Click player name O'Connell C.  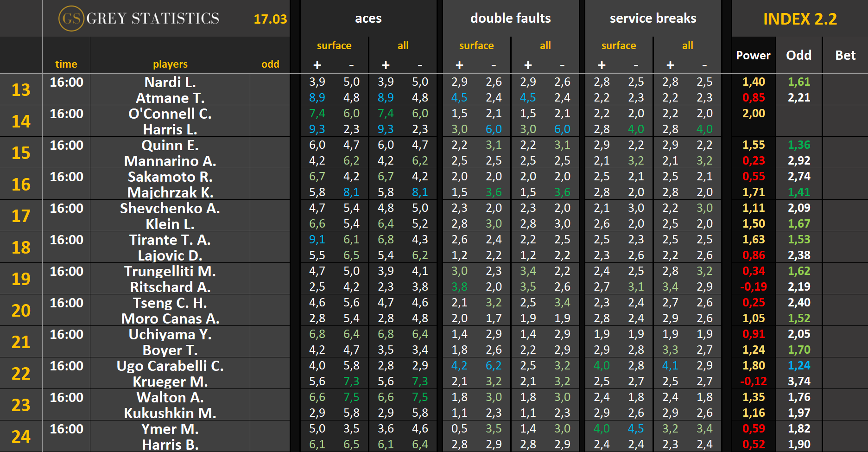(170, 114)
